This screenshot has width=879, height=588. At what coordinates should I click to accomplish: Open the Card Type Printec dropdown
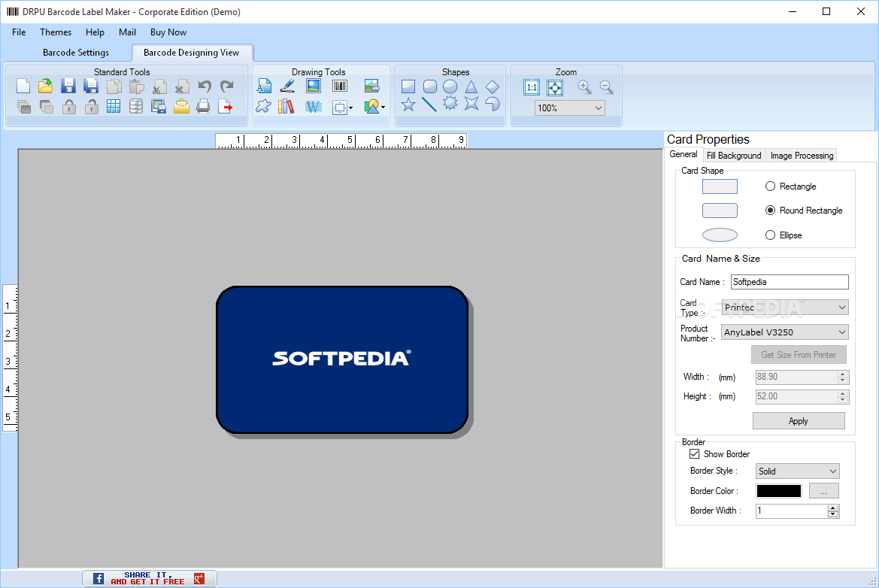[785, 308]
